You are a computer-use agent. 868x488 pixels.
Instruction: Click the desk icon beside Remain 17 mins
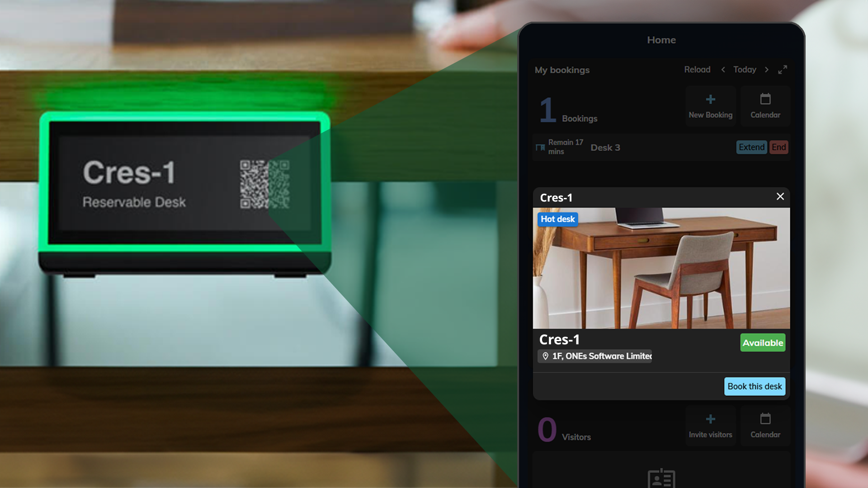pos(540,147)
